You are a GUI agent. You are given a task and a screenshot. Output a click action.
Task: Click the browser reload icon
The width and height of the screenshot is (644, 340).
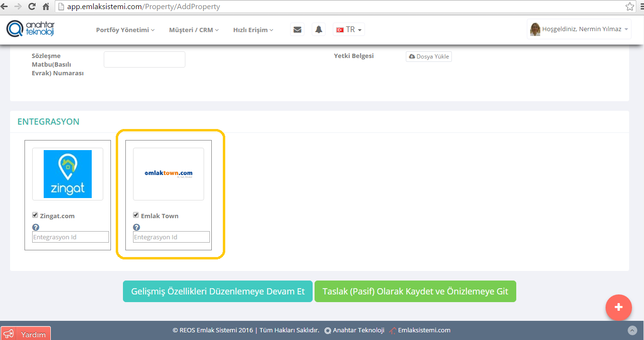32,7
